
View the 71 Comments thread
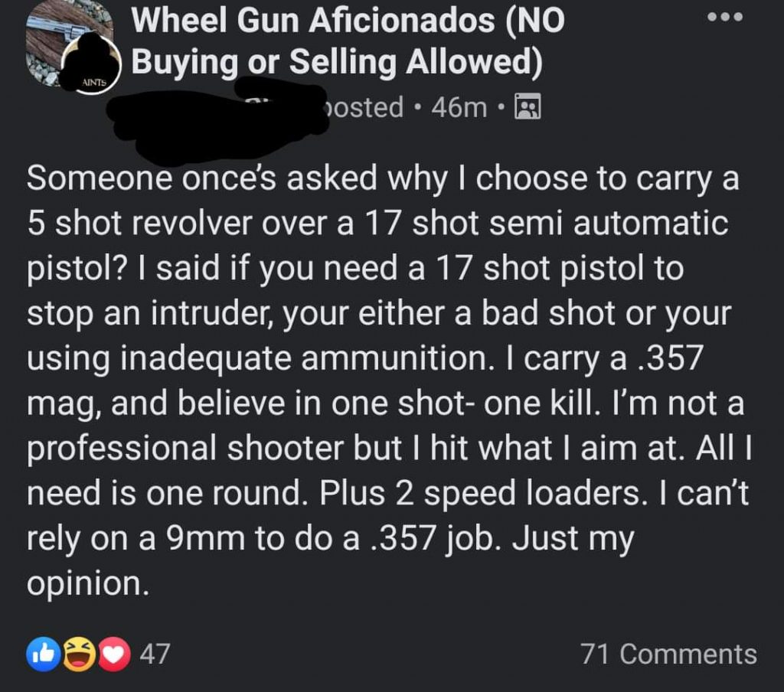[668, 654]
